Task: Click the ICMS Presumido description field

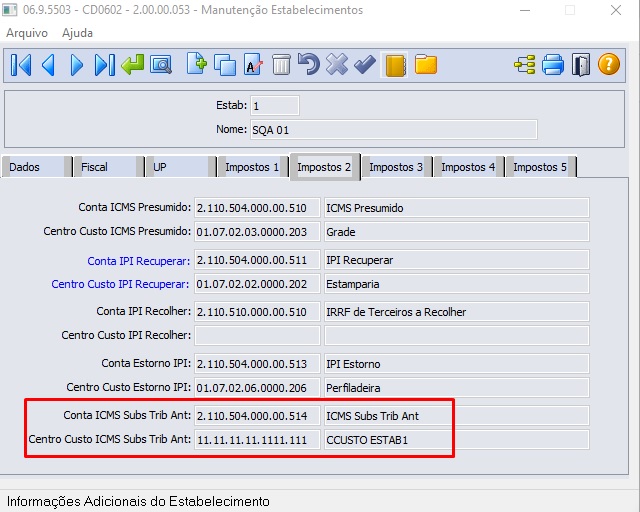Action: (x=457, y=208)
